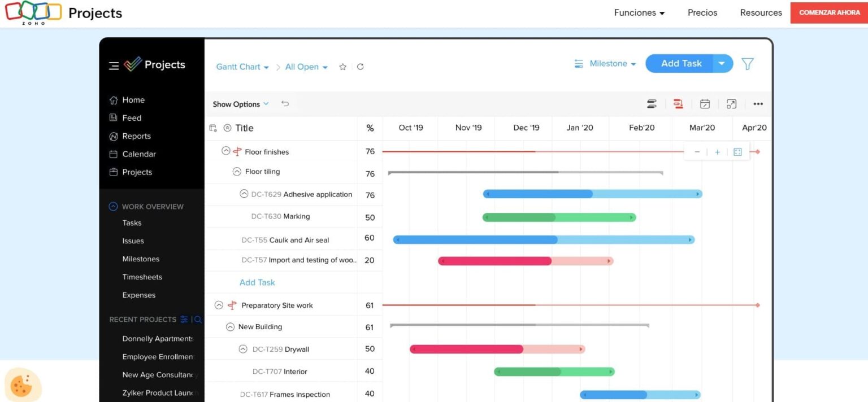The width and height of the screenshot is (868, 402).
Task: Click the filter funnel icon
Action: coord(747,64)
